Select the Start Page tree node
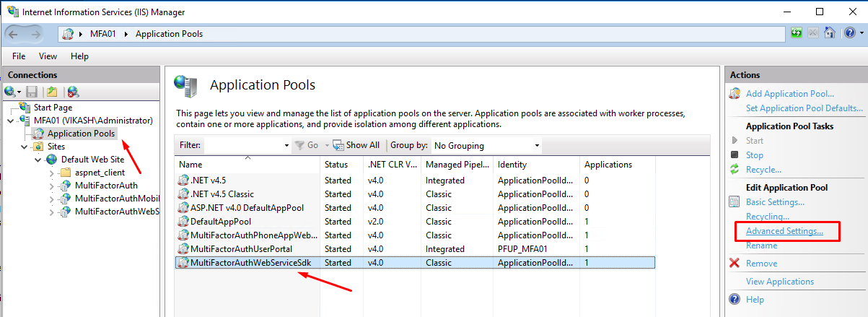Image resolution: width=868 pixels, height=317 pixels. (52, 108)
